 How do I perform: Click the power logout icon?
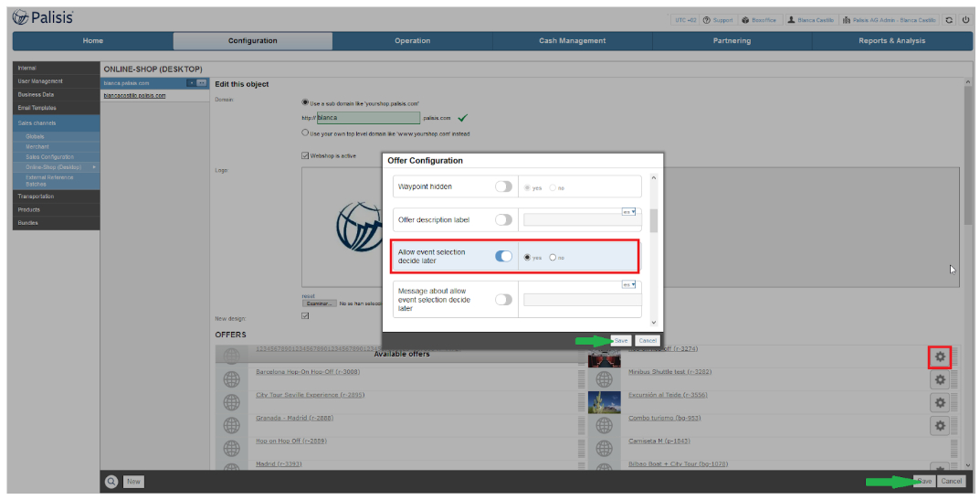(965, 20)
